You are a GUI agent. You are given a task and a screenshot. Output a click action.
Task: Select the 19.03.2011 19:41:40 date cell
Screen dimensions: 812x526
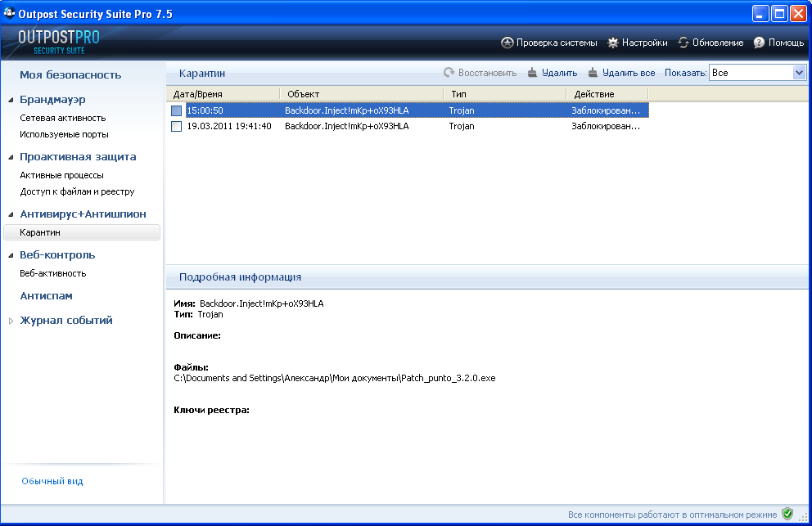coord(229,126)
